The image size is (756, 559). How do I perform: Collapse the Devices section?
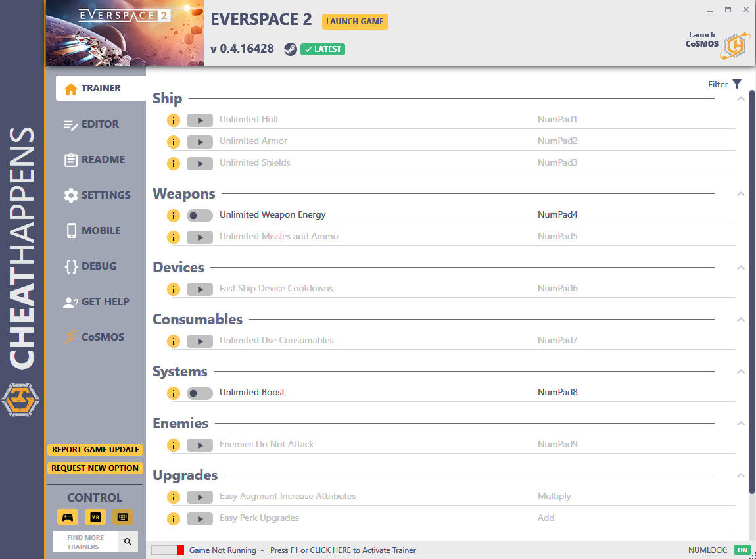click(741, 268)
